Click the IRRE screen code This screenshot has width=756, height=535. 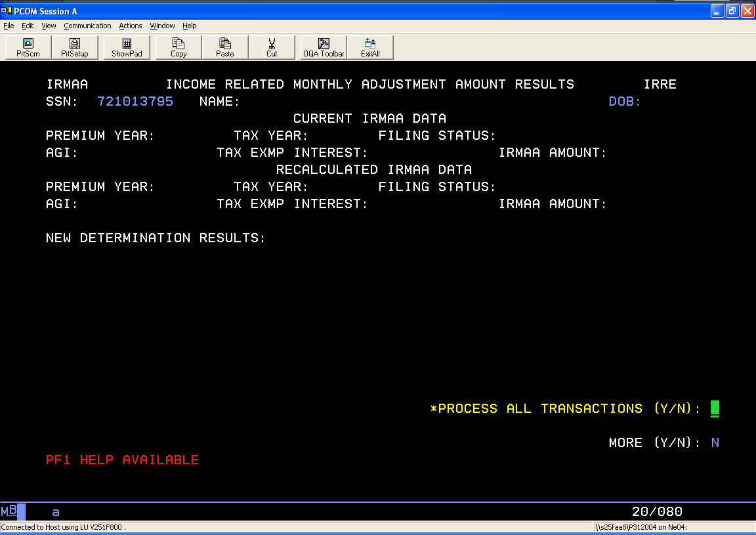tap(660, 85)
